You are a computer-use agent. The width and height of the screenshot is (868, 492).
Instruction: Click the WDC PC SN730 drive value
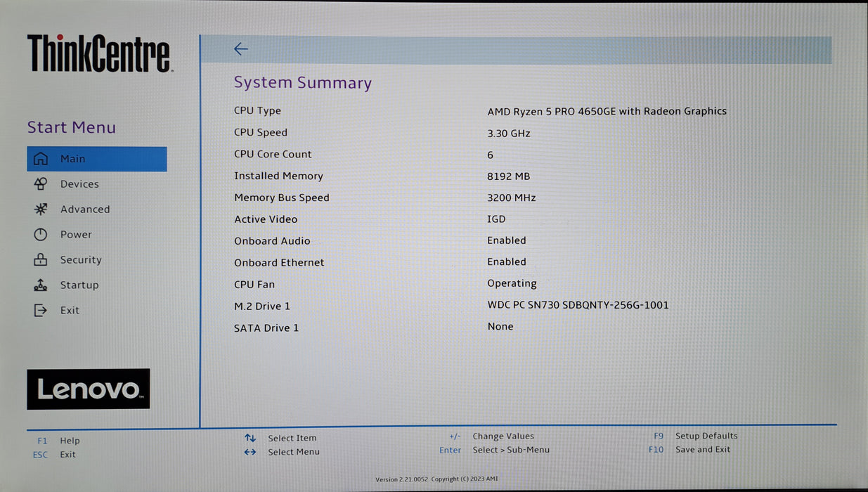point(578,305)
